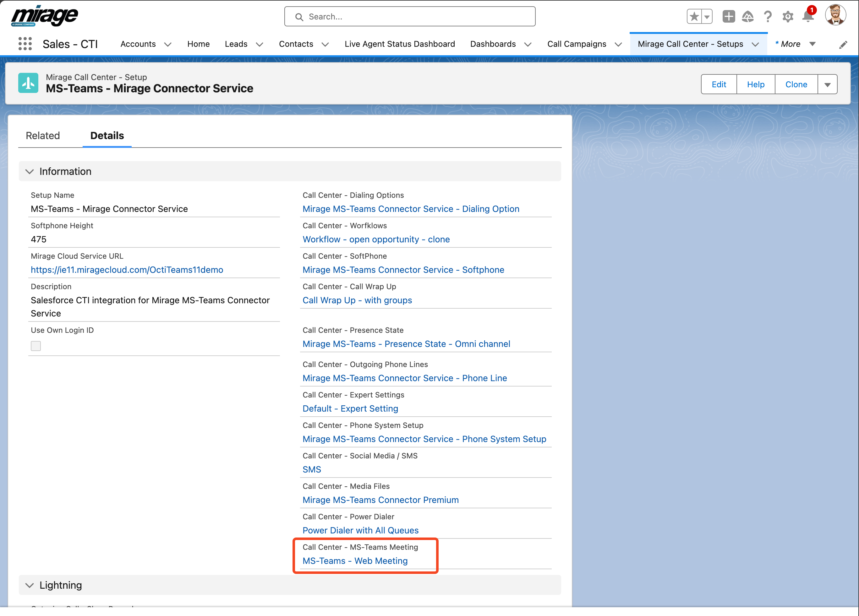
Task: Open MS-Teams - Web Meeting link
Action: pyautogui.click(x=355, y=561)
